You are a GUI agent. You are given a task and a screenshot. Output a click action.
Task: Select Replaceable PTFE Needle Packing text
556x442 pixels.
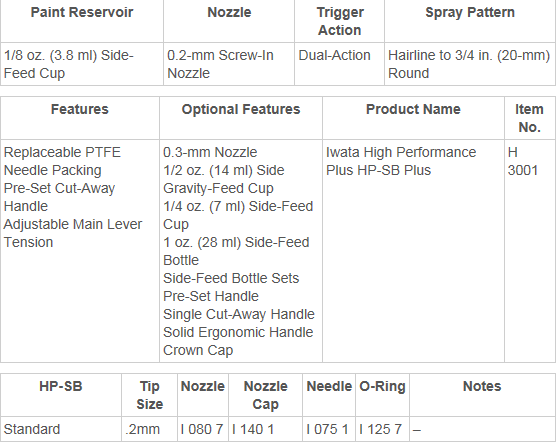click(62, 161)
